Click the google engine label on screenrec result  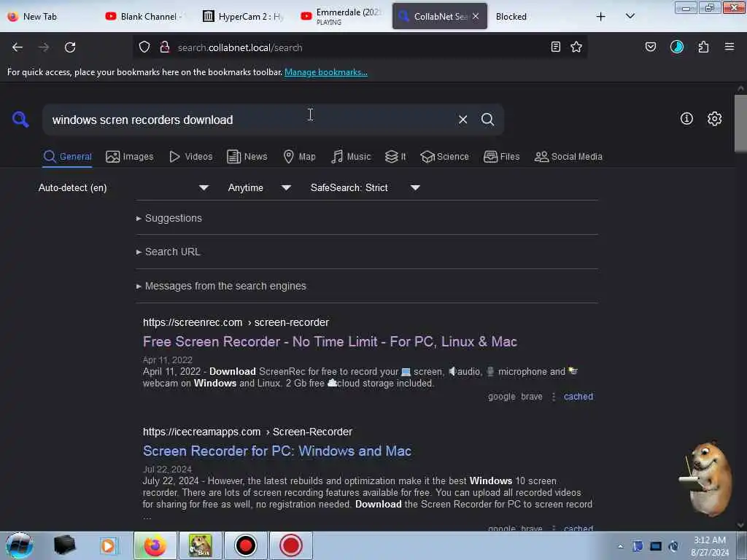(x=501, y=397)
